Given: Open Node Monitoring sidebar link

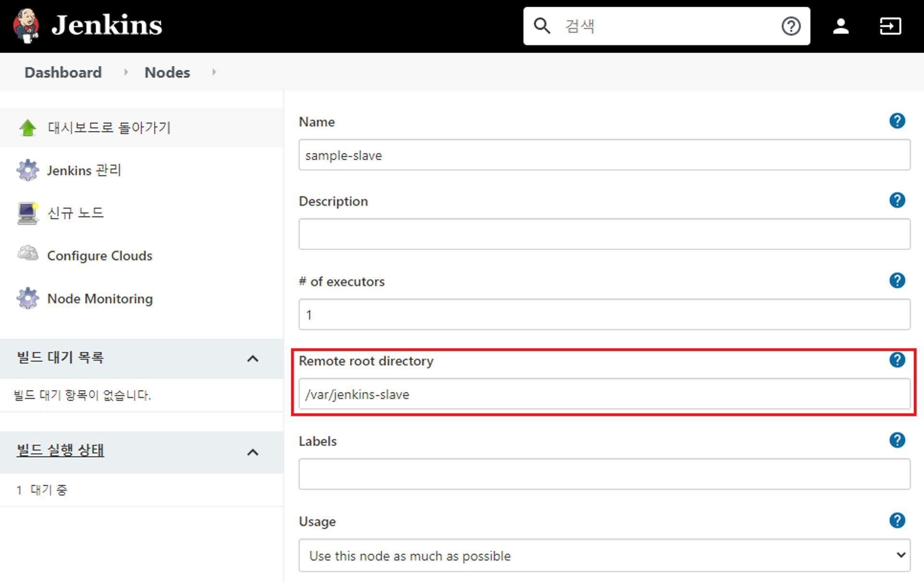Looking at the screenshot, I should [100, 299].
